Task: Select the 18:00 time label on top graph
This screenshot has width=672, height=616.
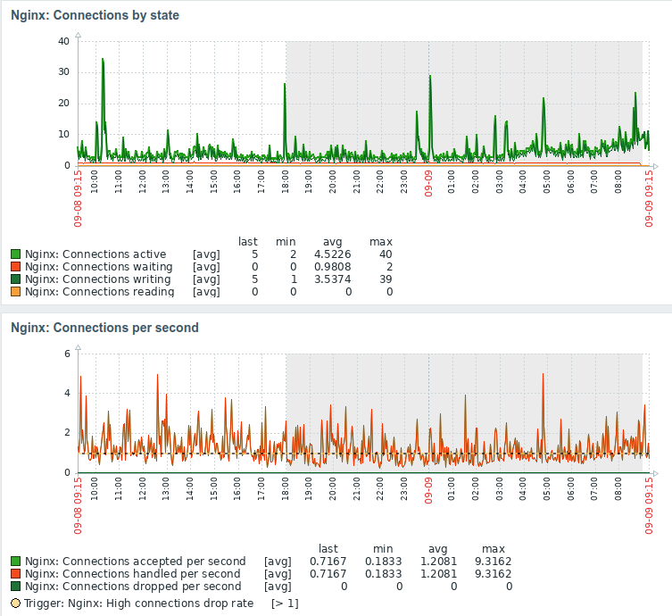Action: tap(285, 181)
